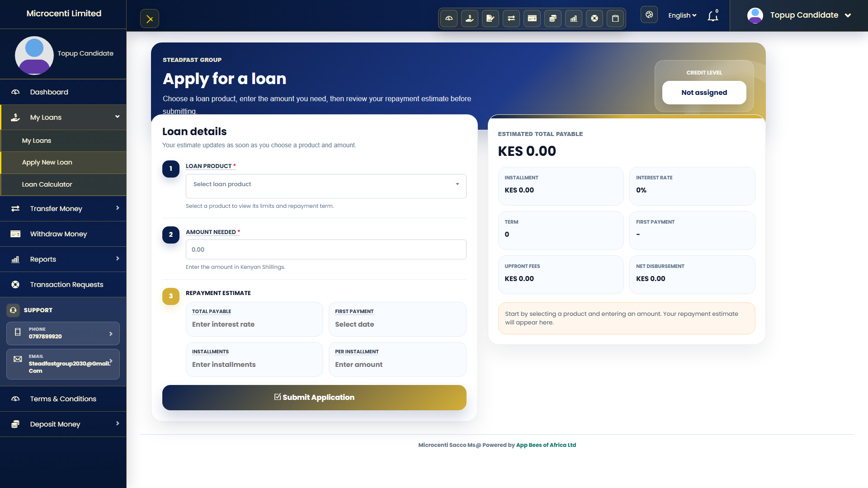The height and width of the screenshot is (488, 868).
Task: Open the Select loan product dropdown
Action: tap(326, 186)
